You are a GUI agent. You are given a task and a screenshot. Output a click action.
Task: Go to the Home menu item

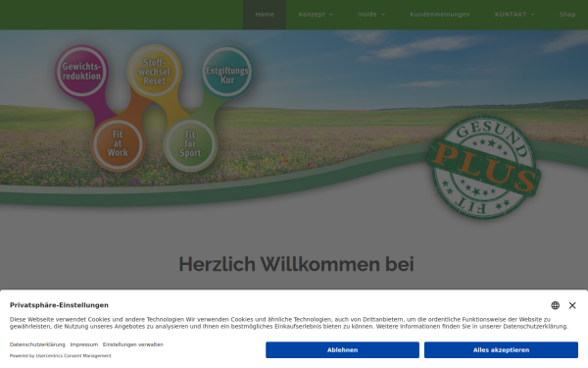pos(265,15)
